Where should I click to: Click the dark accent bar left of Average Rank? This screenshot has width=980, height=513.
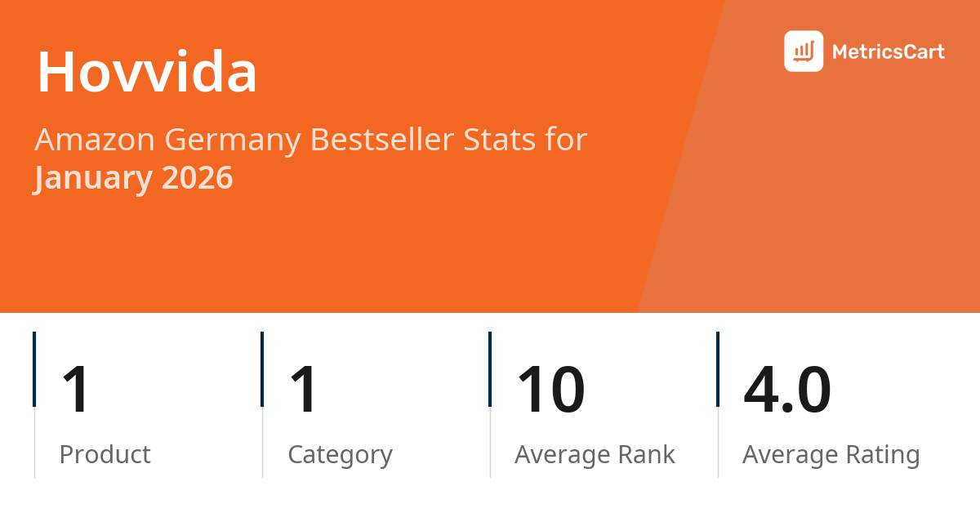click(x=490, y=368)
